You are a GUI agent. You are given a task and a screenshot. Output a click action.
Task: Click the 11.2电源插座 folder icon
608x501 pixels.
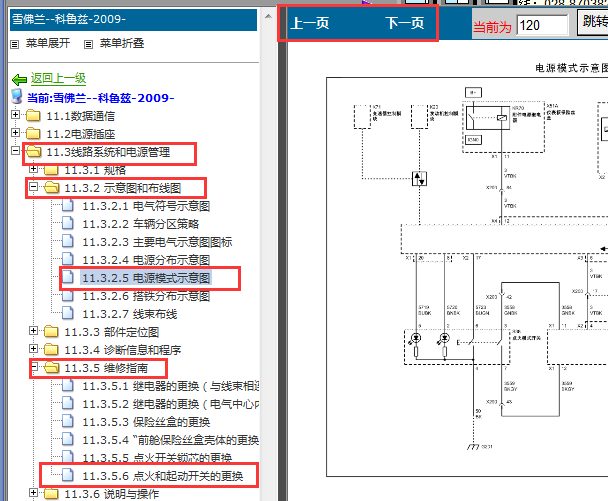33,133
